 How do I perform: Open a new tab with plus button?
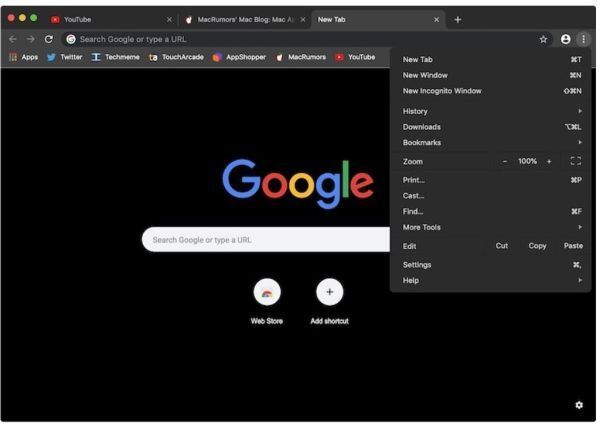click(458, 20)
